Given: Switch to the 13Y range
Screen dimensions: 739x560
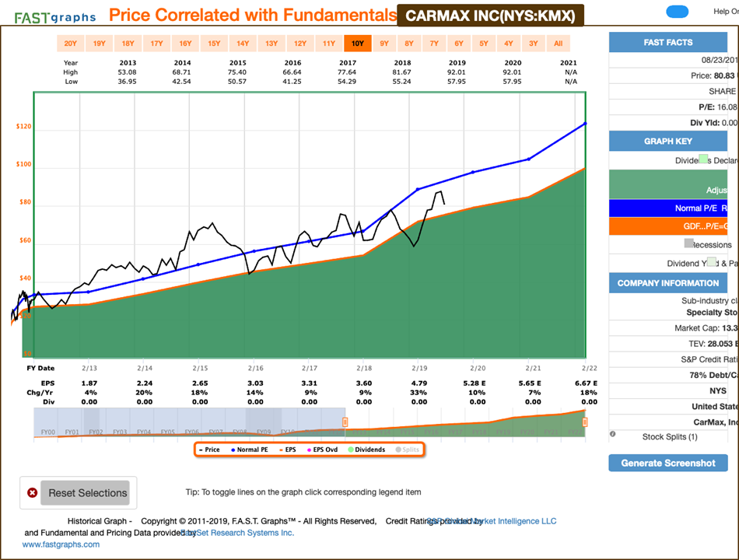Looking at the screenshot, I should [x=271, y=44].
